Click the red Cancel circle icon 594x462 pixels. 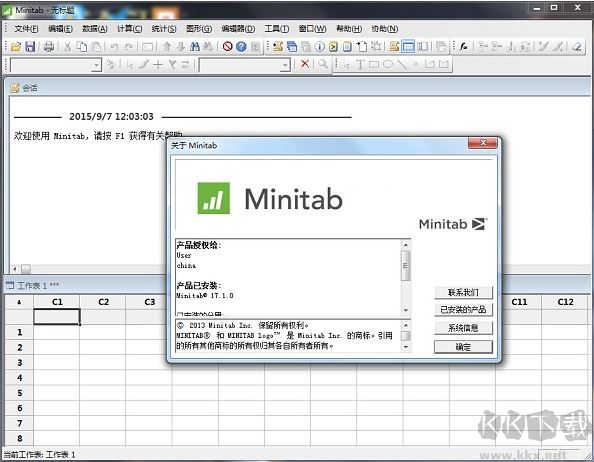[227, 47]
